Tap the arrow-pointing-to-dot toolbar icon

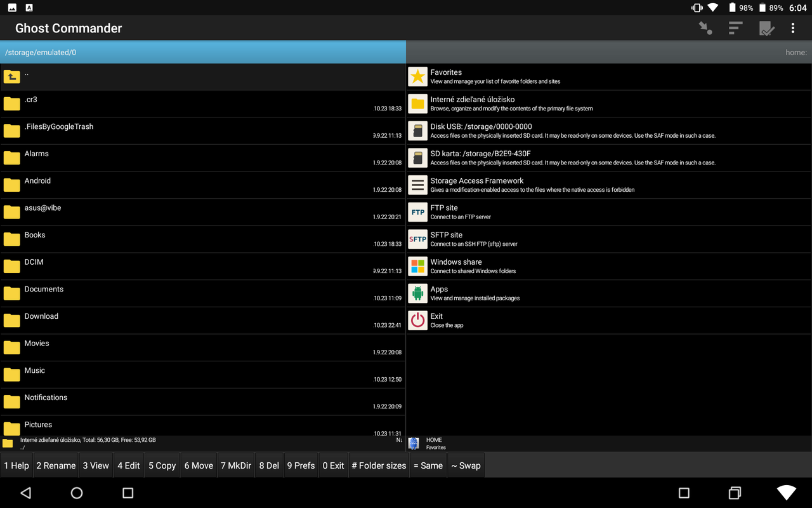coord(705,28)
